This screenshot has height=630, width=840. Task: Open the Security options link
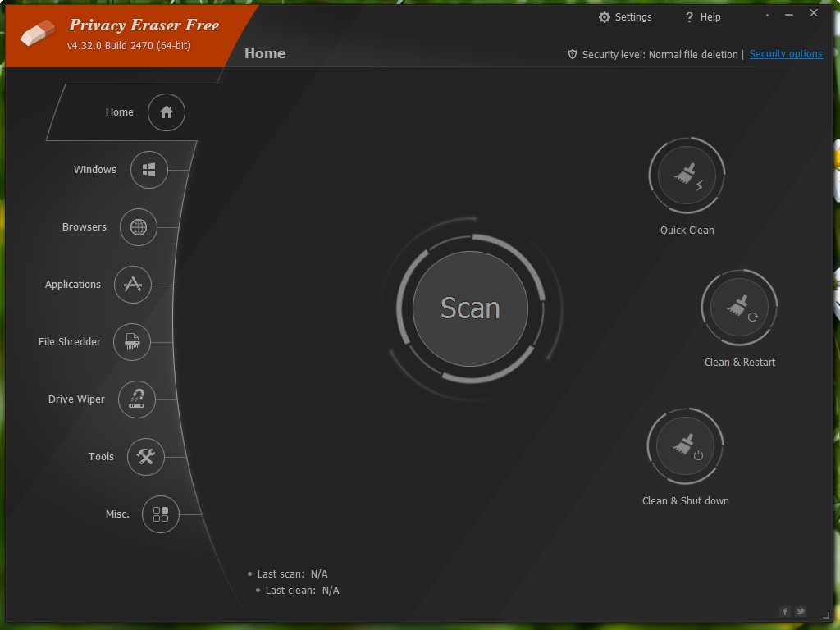(x=785, y=54)
